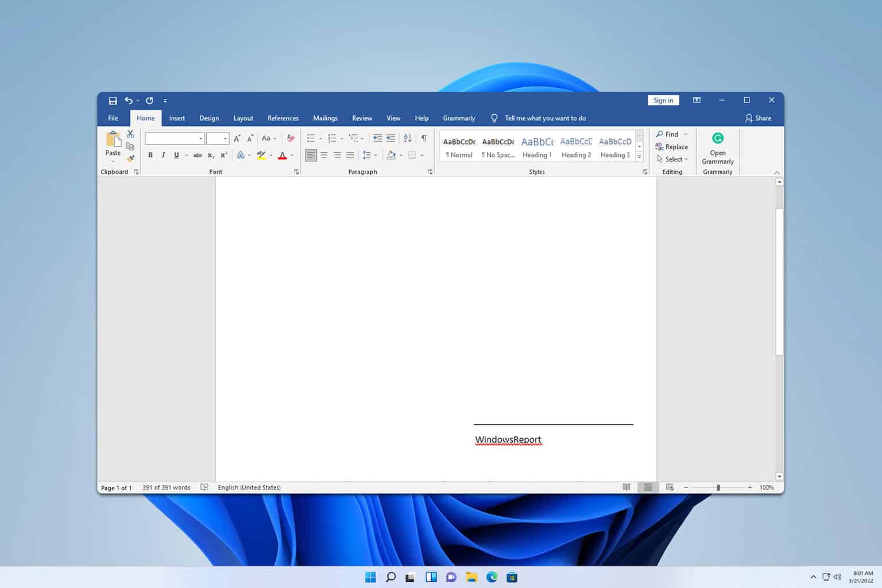Screen dimensions: 882x588
Task: Open bullets list dropdown
Action: pyautogui.click(x=320, y=138)
